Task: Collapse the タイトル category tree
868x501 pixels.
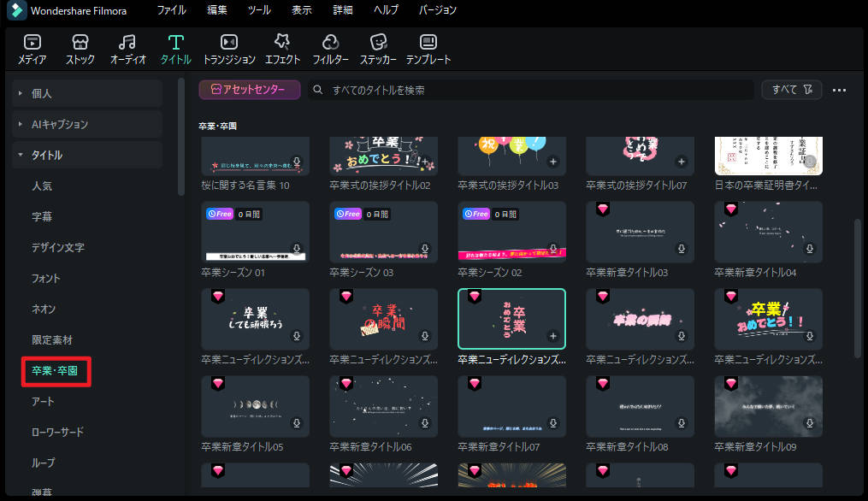Action: coord(21,155)
